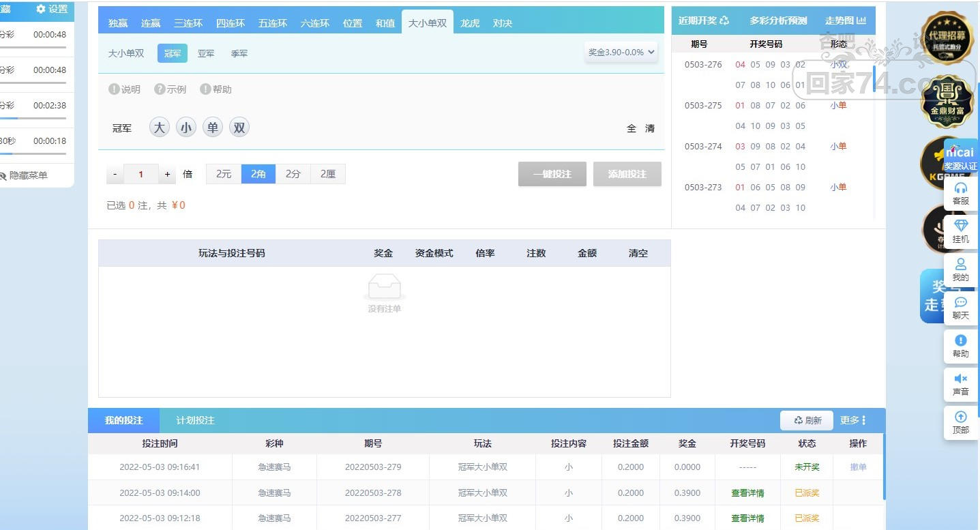980x530 pixels.
Task: Click 撤单 for period 20220503-279
Action: (x=858, y=467)
